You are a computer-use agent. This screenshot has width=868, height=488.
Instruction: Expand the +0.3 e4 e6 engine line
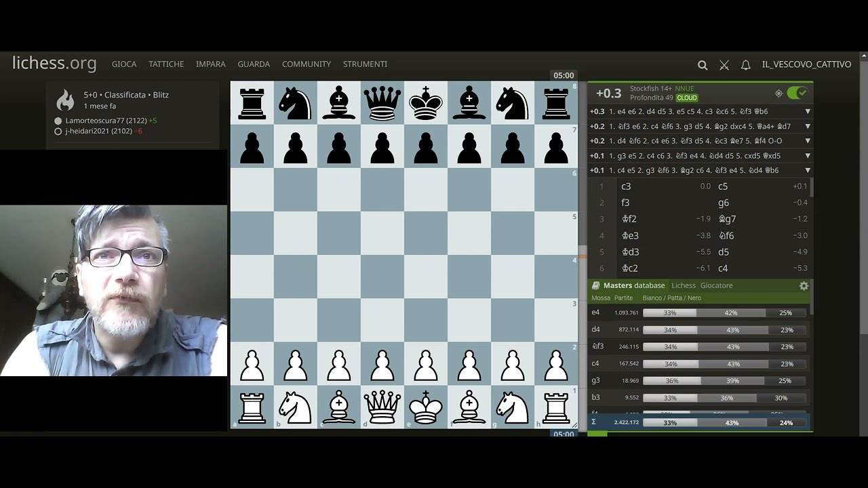click(808, 111)
